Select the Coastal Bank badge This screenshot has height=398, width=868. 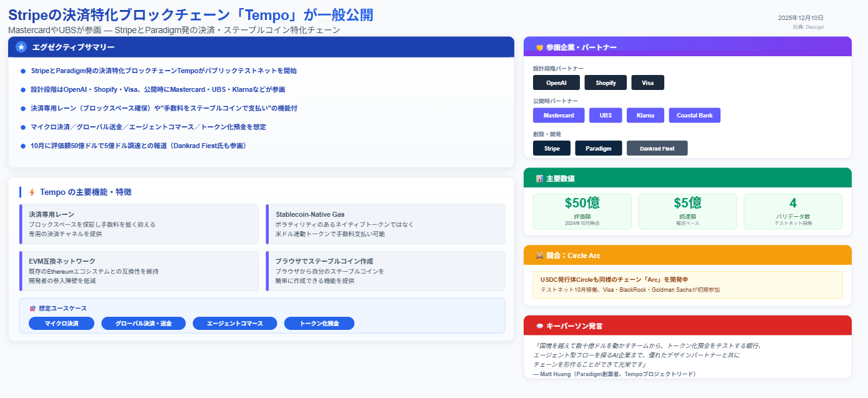click(694, 115)
